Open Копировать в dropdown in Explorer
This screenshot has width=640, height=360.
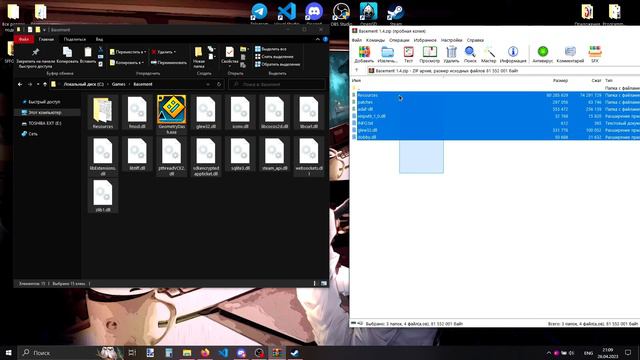pos(126,62)
